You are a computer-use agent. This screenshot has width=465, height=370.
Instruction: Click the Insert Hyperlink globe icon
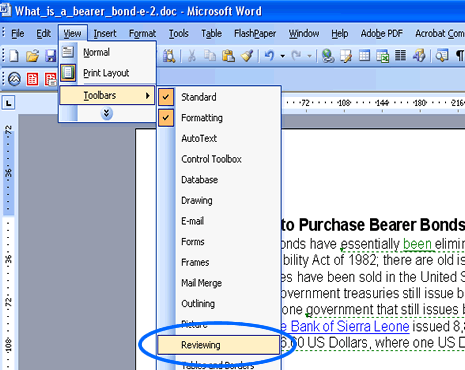point(328,56)
